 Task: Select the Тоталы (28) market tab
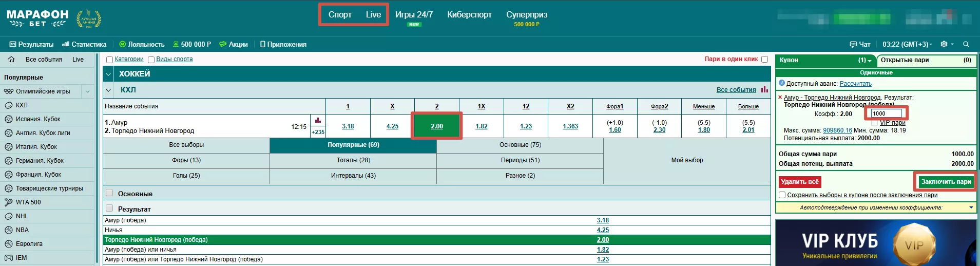[353, 160]
